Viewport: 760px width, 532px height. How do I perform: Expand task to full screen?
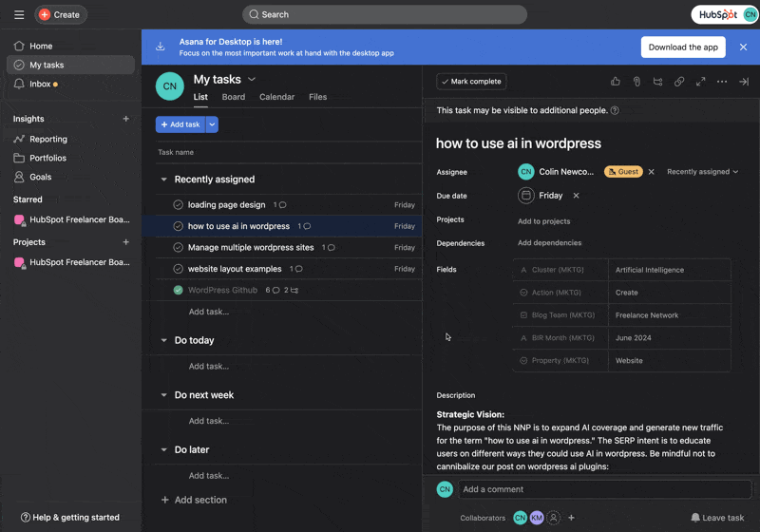coord(700,82)
